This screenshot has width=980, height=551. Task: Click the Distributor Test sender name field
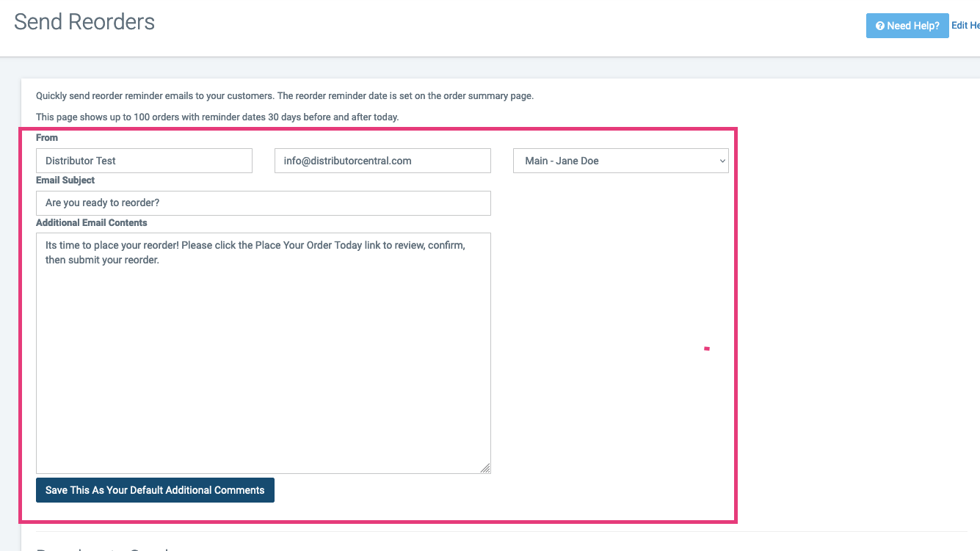pyautogui.click(x=144, y=161)
